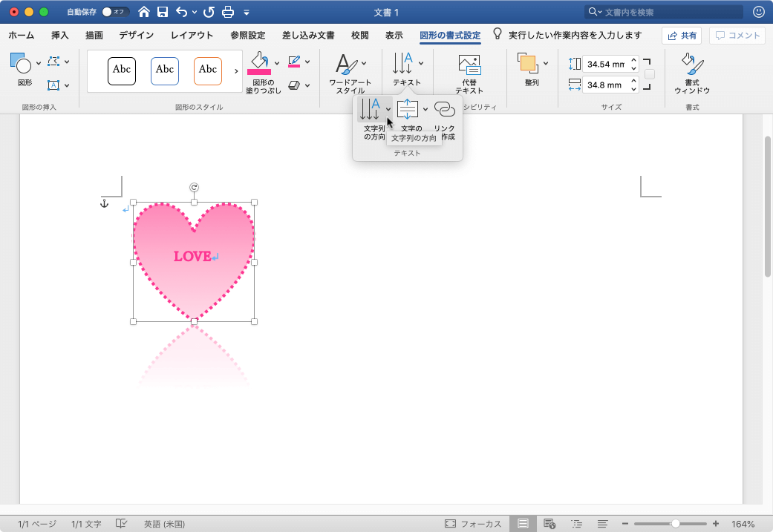Switch to the Insert (挿入) tab
This screenshot has width=773, height=532.
point(61,35)
